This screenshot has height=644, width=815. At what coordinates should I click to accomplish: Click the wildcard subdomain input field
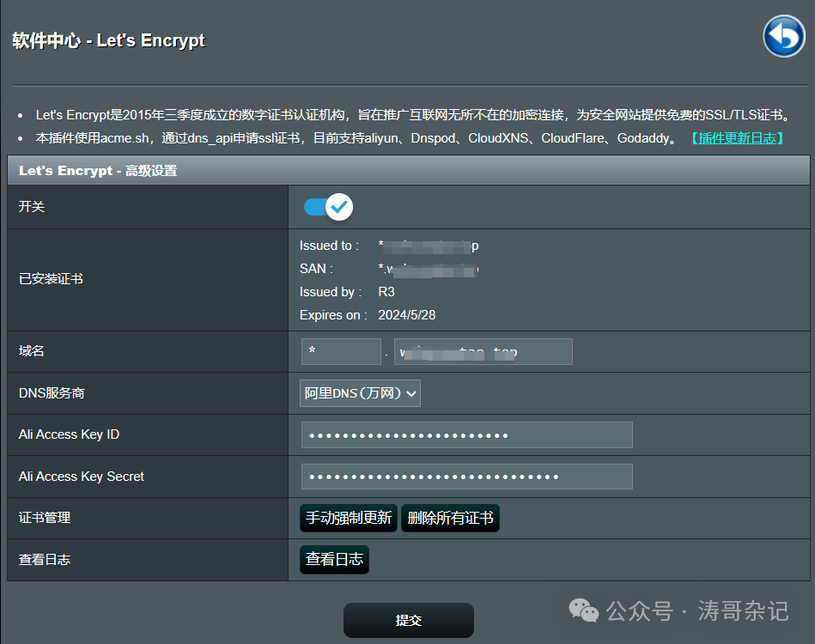[341, 352]
